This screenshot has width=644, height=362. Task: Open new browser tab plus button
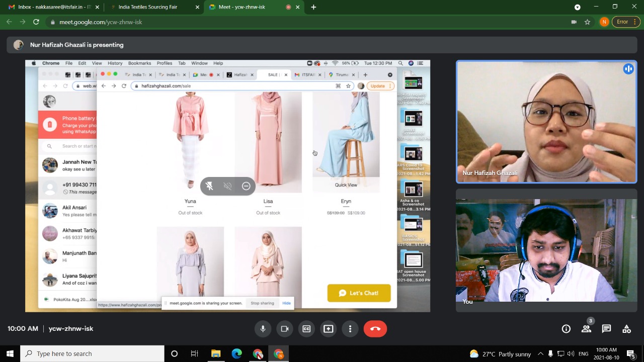click(x=313, y=7)
